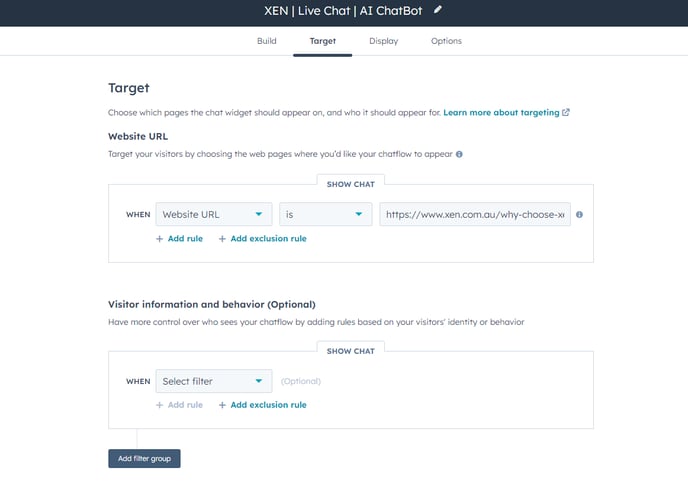Switch to the Display tab
688x487 pixels.
(383, 41)
